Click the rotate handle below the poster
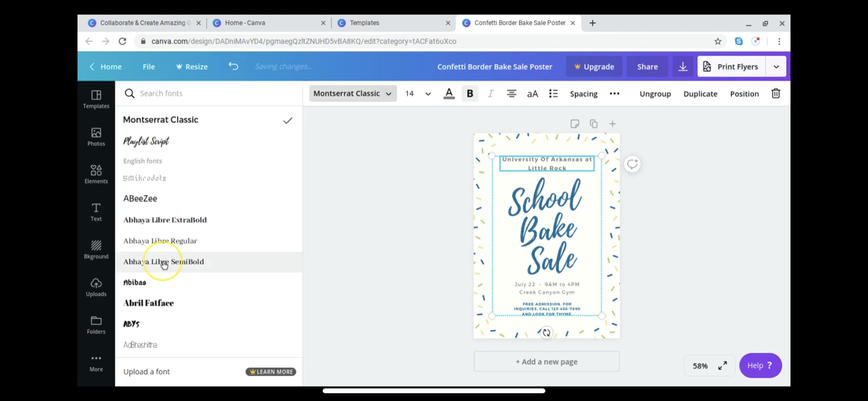 pos(546,333)
